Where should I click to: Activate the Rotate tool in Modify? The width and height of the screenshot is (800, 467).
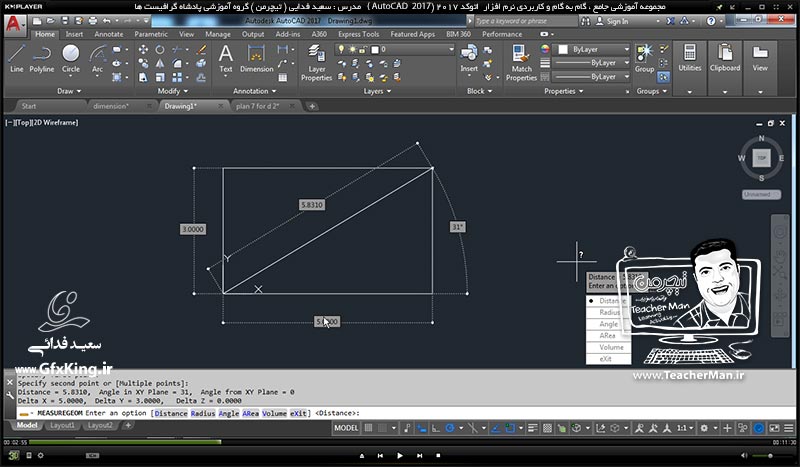160,50
